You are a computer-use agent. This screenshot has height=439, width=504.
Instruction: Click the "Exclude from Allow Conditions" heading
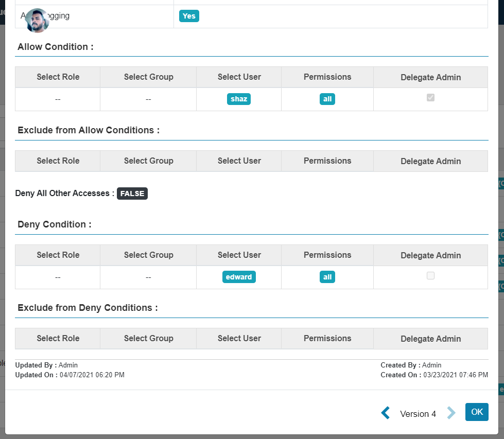(x=88, y=130)
